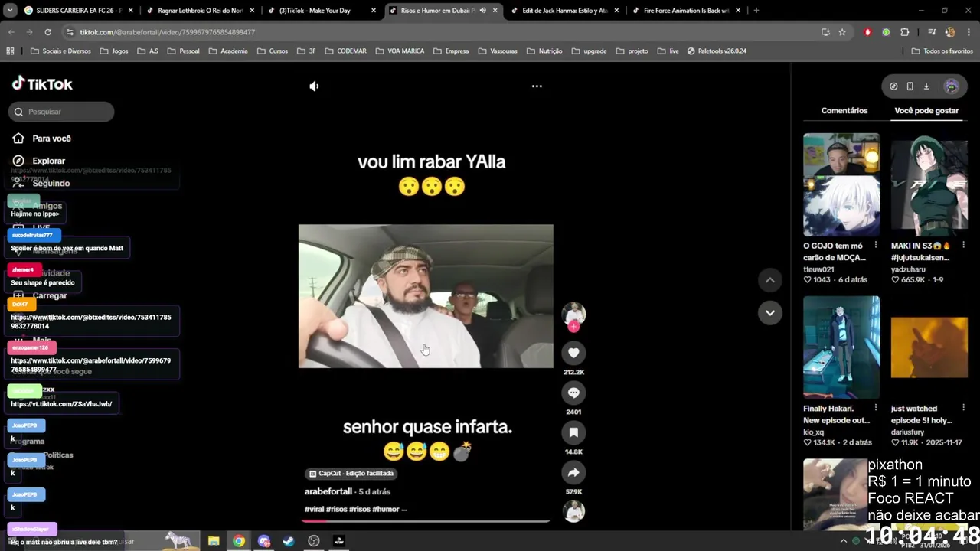Image resolution: width=980 pixels, height=551 pixels.
Task: Click Chrome icon in taskbar
Action: tap(239, 541)
